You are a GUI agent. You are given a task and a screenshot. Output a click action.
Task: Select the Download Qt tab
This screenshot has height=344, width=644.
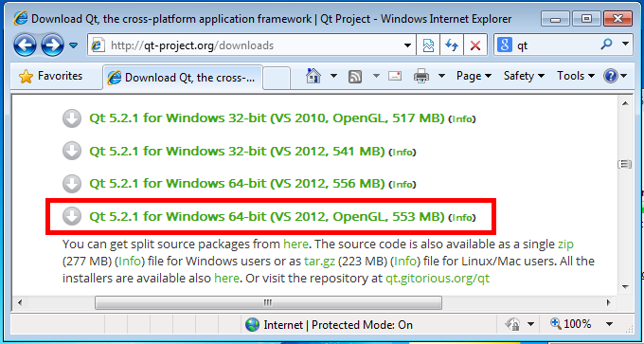[x=183, y=78]
